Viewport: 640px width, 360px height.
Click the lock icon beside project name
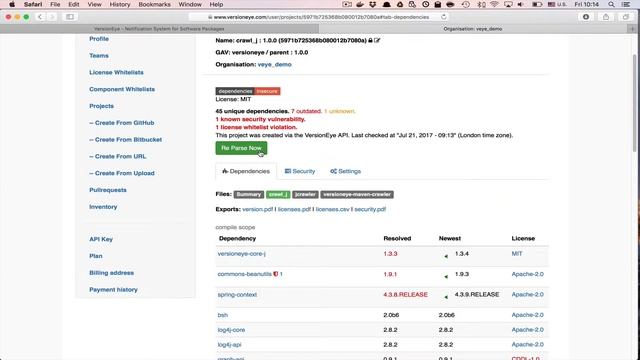[x=370, y=40]
